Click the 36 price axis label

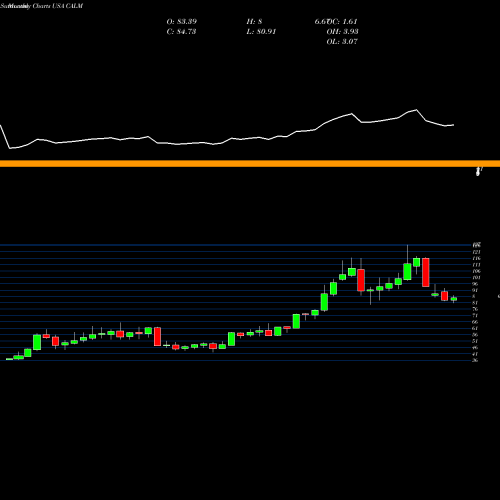475,360
